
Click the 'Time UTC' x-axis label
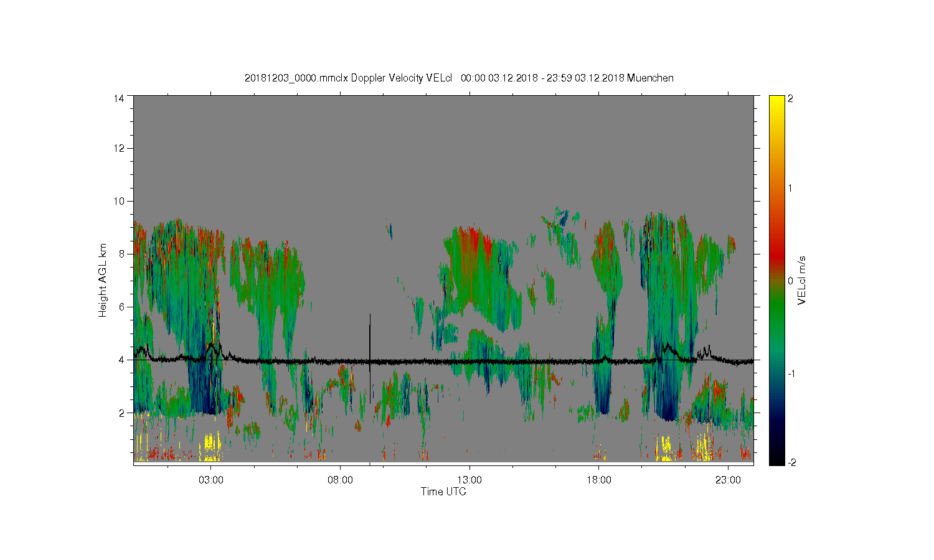coord(443,492)
